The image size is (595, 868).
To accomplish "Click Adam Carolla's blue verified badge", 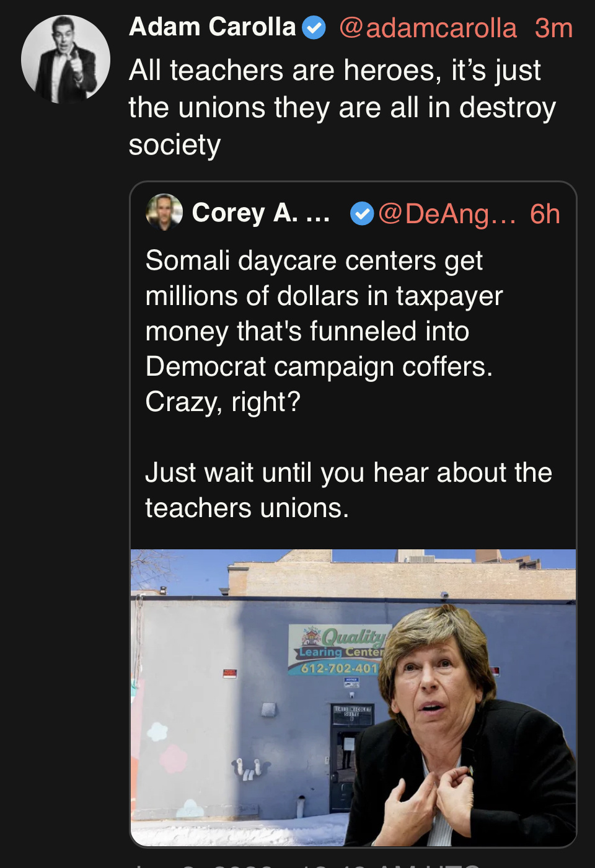I will [x=314, y=28].
